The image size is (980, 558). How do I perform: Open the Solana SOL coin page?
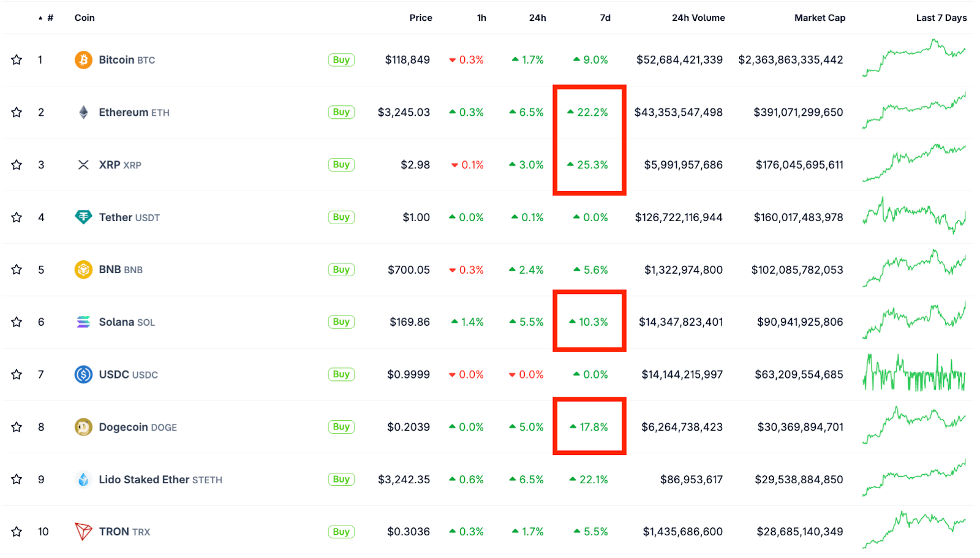tap(127, 322)
